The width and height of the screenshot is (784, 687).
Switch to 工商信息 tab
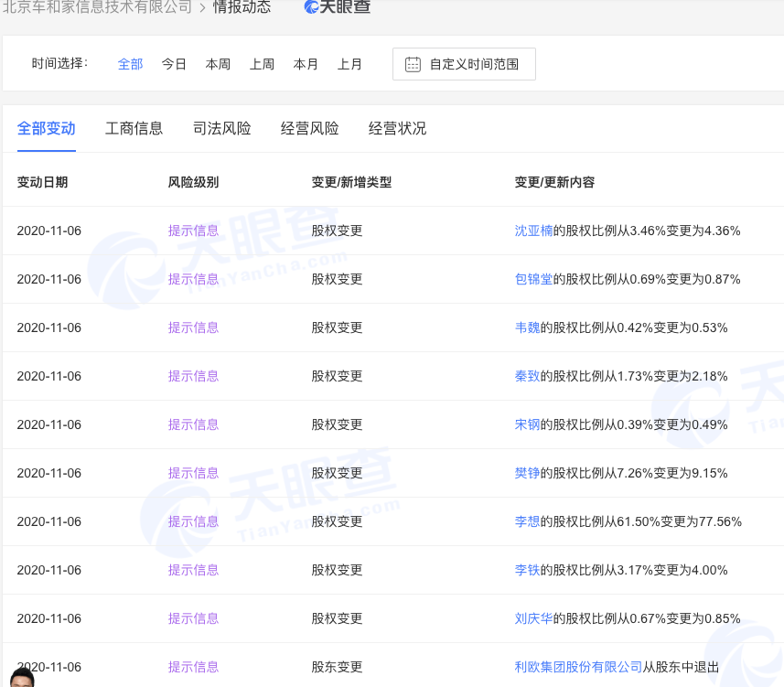point(134,128)
